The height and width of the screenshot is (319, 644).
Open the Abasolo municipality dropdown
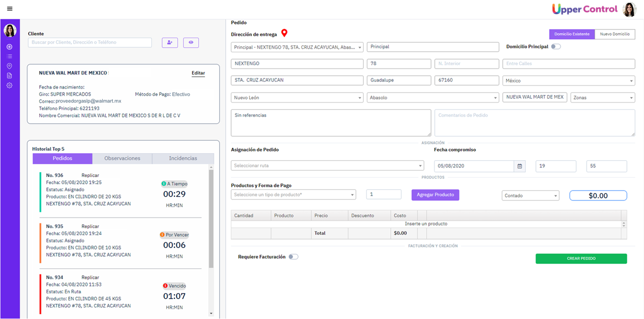(433, 98)
